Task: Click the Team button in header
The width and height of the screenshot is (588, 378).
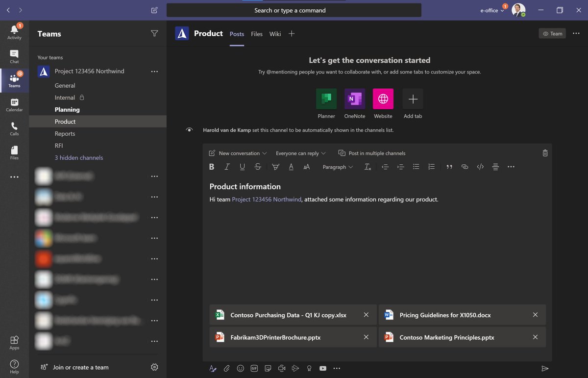Action: 552,33
